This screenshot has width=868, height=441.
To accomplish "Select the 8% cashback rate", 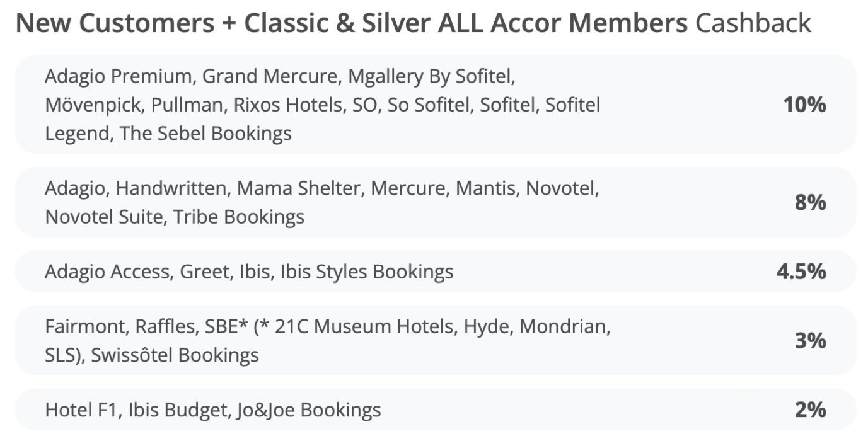I will 810,202.
